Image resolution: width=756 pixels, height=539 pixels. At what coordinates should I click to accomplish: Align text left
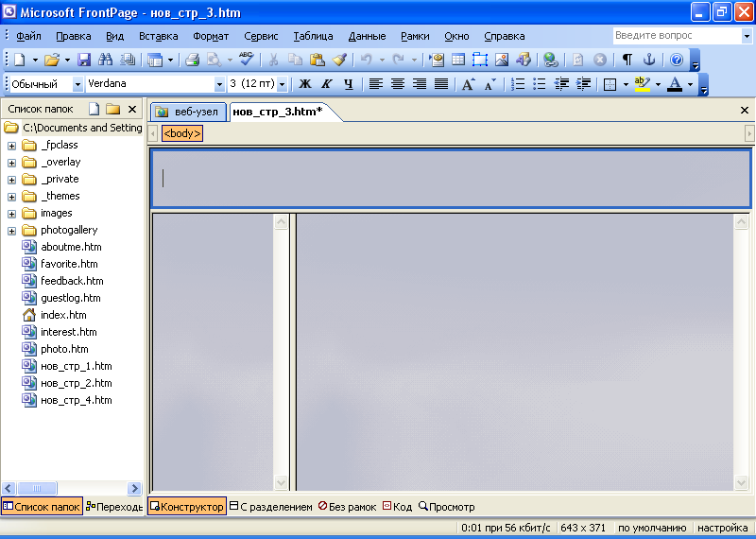375,84
